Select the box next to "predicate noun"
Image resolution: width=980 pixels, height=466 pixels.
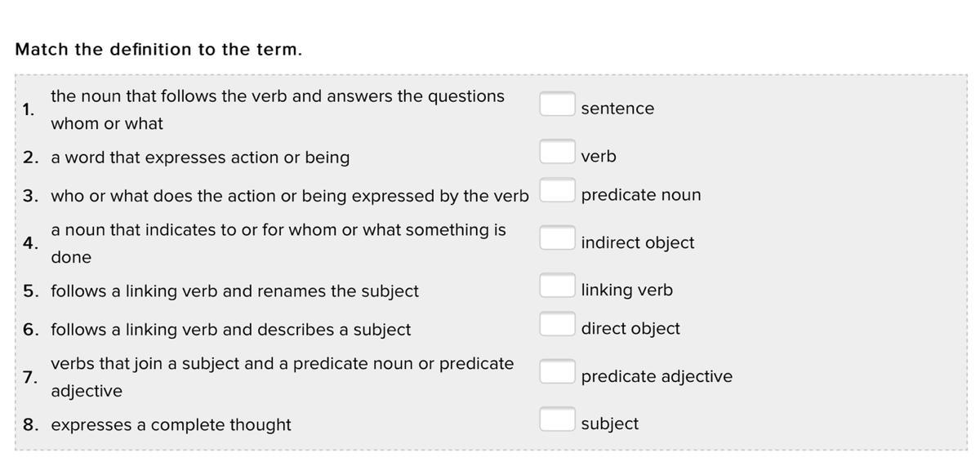coord(557,190)
